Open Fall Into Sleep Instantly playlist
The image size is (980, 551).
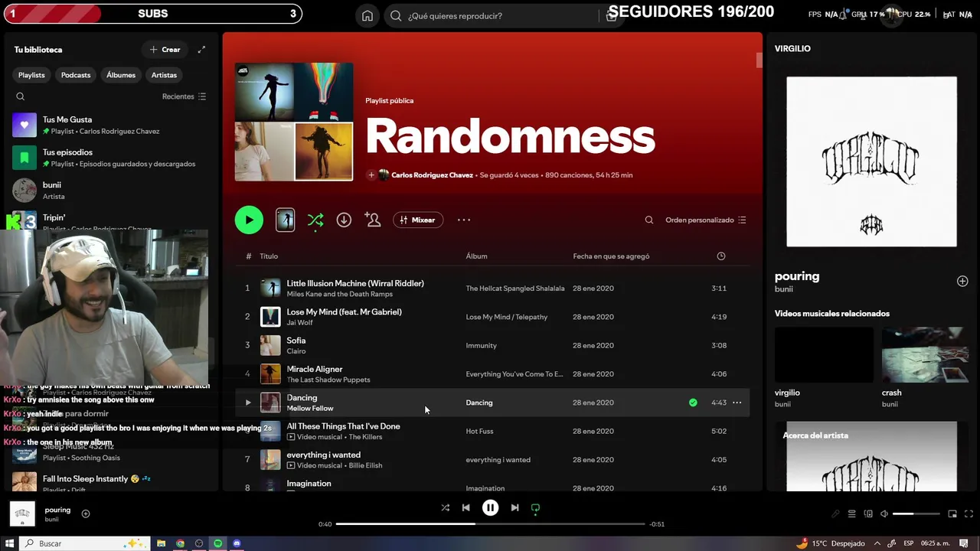(x=111, y=482)
